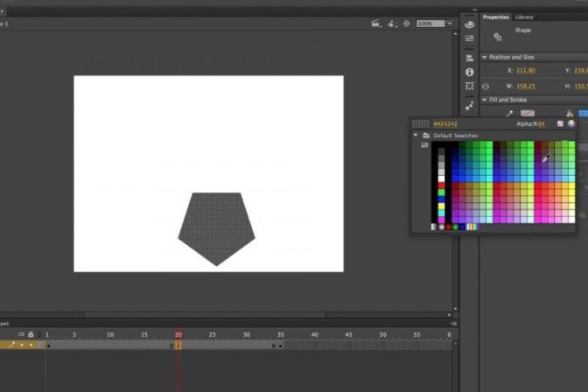Click the stroke color pencil icon
The height and width of the screenshot is (392, 588).
(x=510, y=113)
